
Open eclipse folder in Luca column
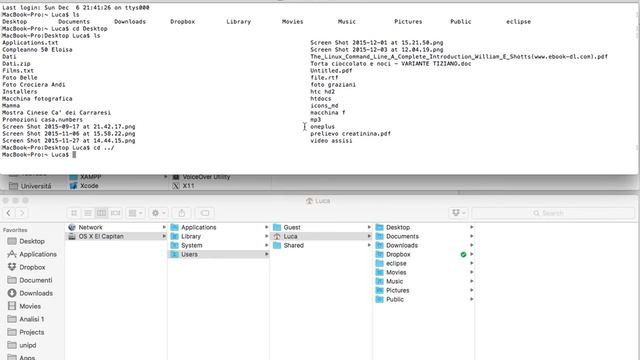coord(424,263)
